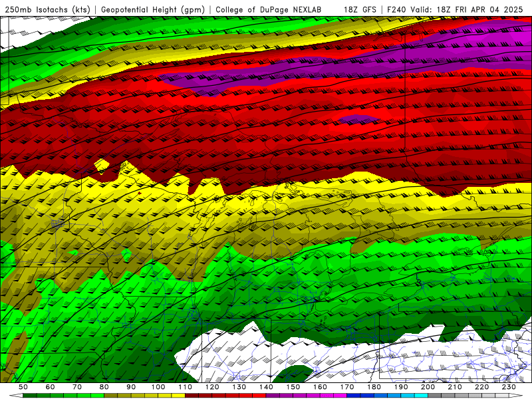532x399 pixels.
Task: Click the 200 value on the color scale
Action: [x=428, y=387]
